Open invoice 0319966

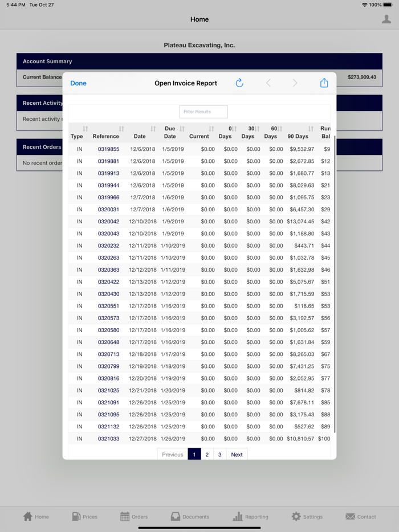[x=109, y=197]
